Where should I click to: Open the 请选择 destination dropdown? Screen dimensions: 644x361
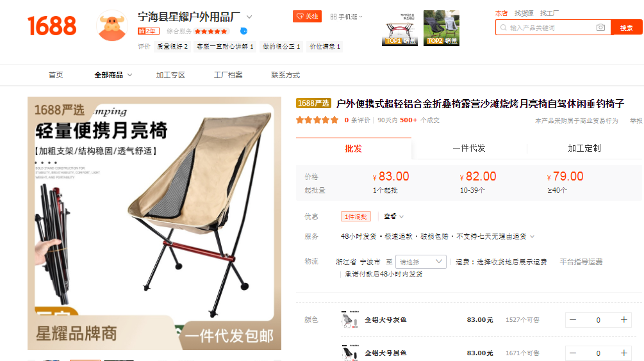tap(420, 262)
